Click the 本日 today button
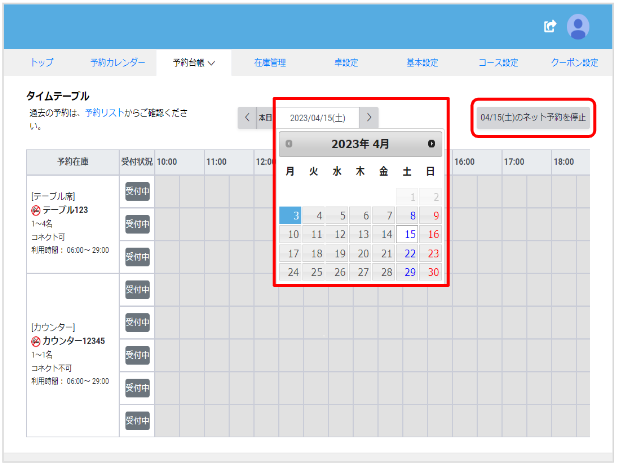 click(266, 117)
